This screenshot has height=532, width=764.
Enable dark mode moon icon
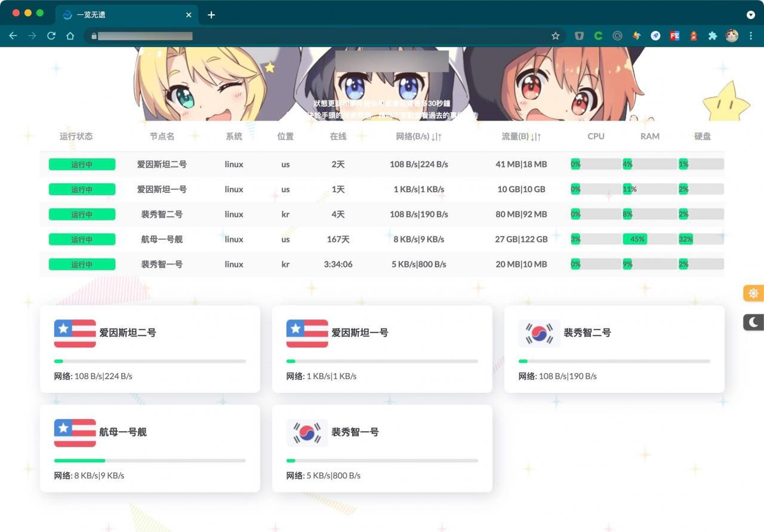[753, 322]
